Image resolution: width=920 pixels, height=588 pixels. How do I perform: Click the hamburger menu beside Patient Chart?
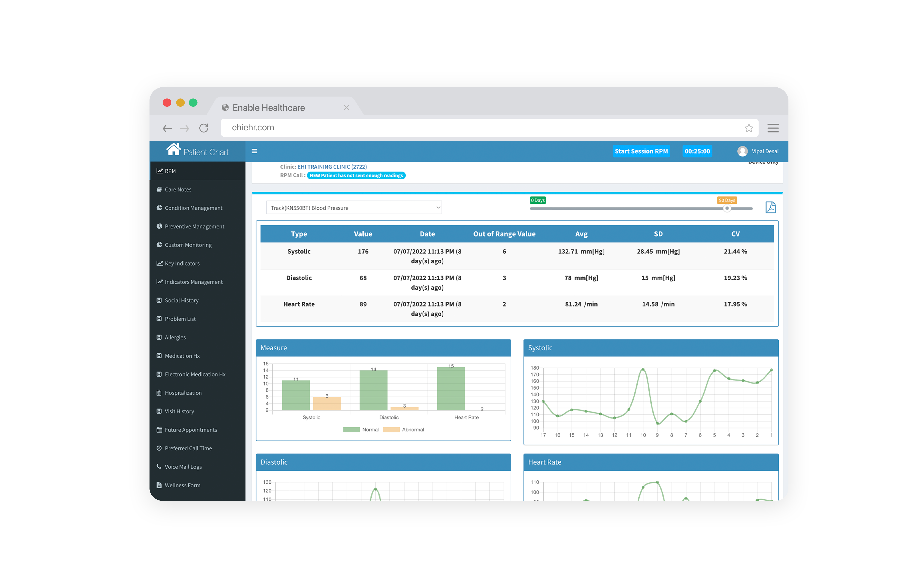254,151
